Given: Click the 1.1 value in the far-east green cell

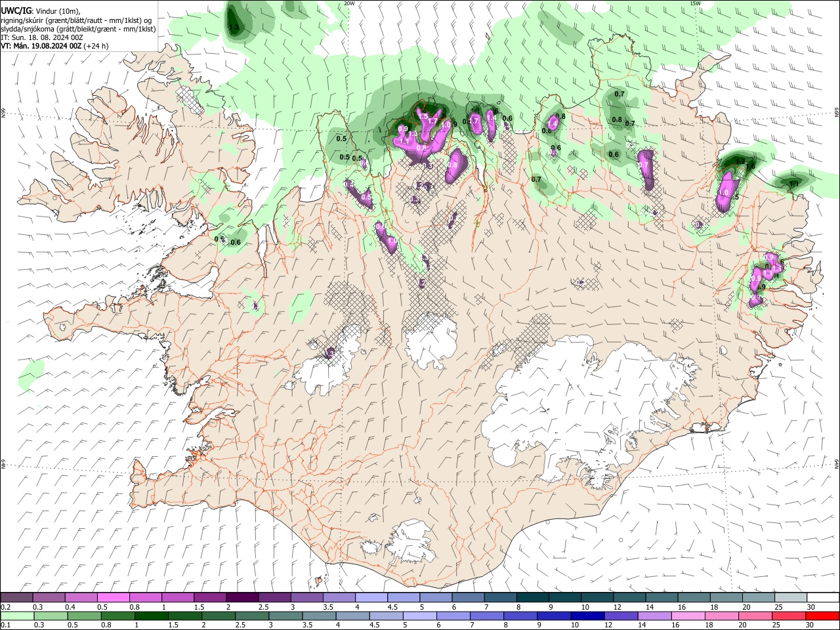Looking at the screenshot, I should click(x=794, y=184).
